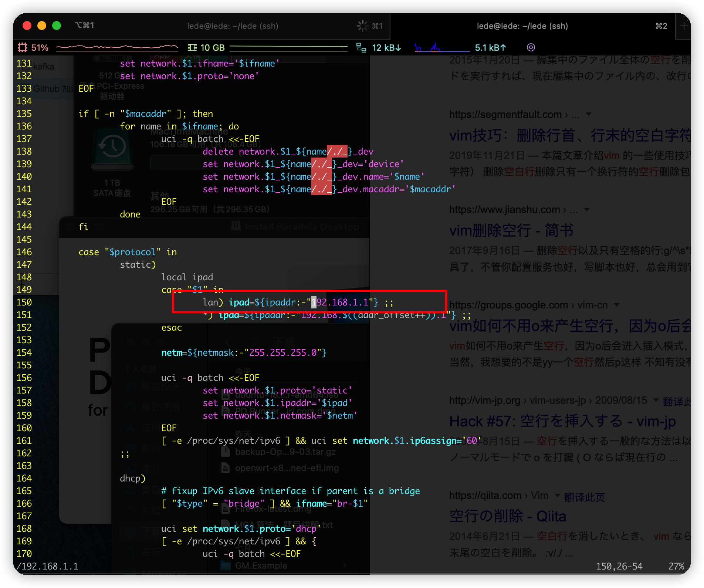Click the fixup IPv6 slave interface comment
This screenshot has width=704, height=588.
coord(291,491)
